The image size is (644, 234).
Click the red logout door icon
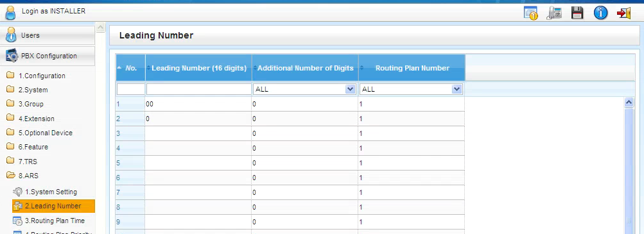(623, 13)
